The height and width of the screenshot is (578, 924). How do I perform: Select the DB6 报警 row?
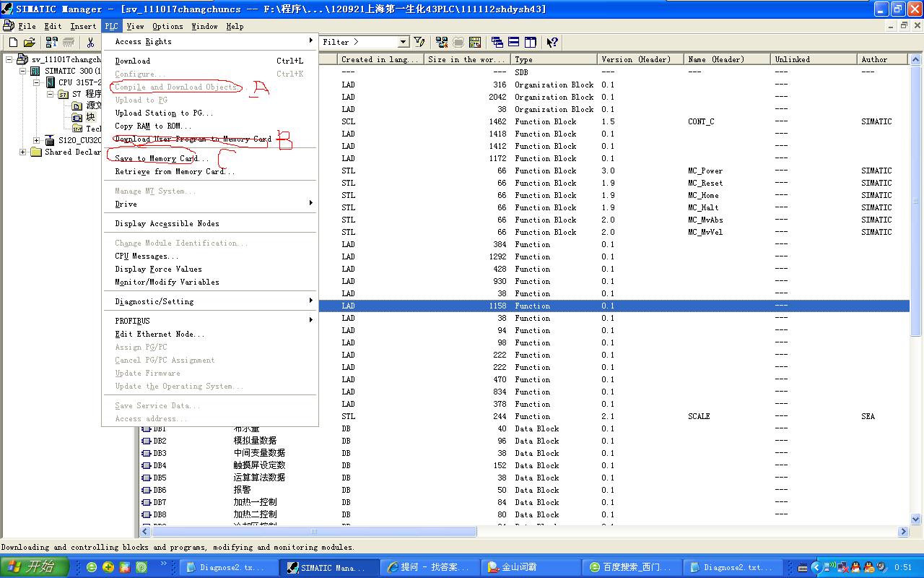(525, 490)
